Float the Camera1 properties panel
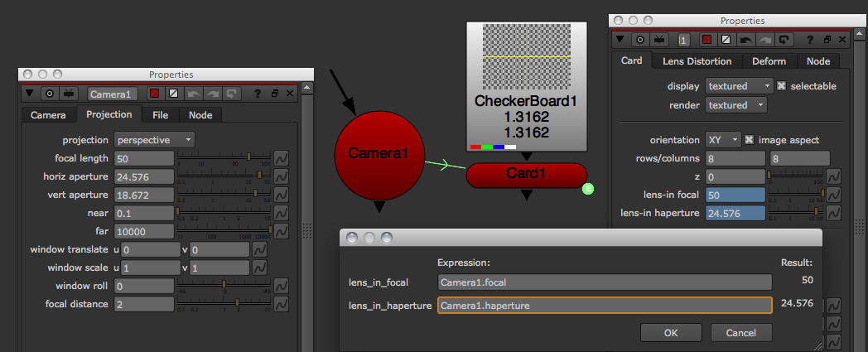The image size is (868, 352). click(276, 94)
